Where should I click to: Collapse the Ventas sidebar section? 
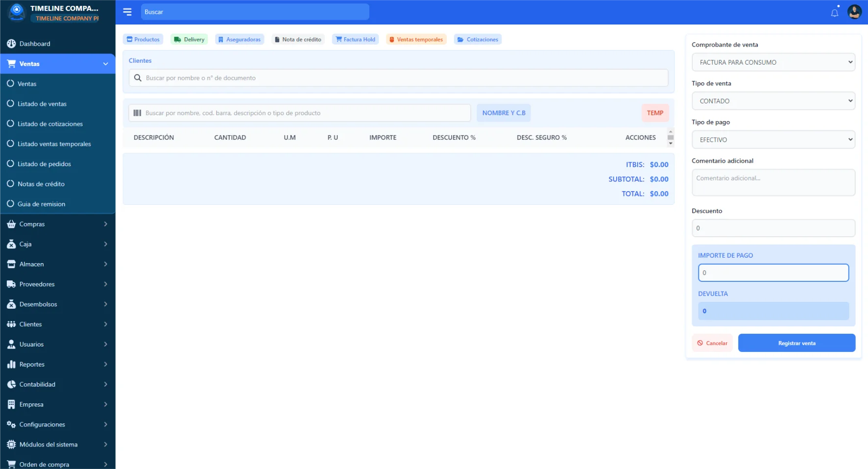tap(105, 64)
